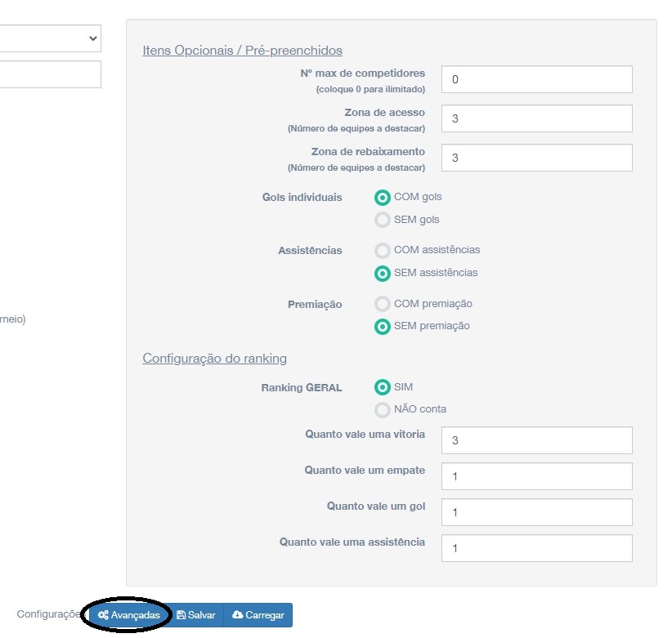Set Ranking GERAL to SIM
672x638 pixels.
click(382, 387)
